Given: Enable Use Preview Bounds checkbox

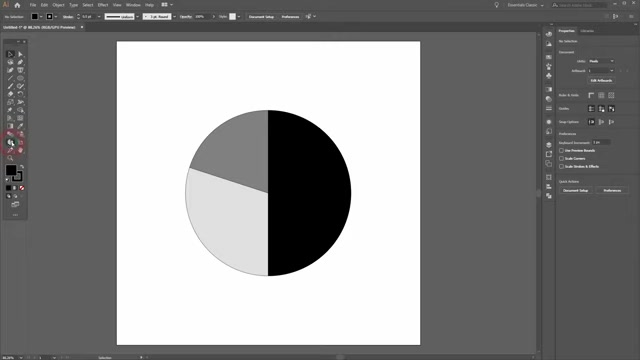Looking at the screenshot, I should point(561,151).
